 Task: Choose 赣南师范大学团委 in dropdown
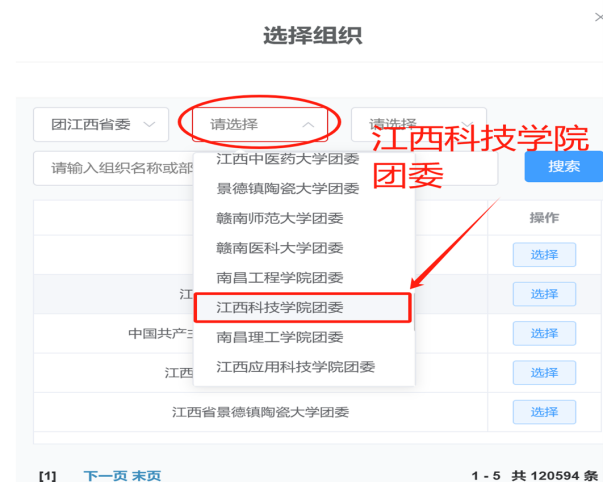pyautogui.click(x=304, y=218)
